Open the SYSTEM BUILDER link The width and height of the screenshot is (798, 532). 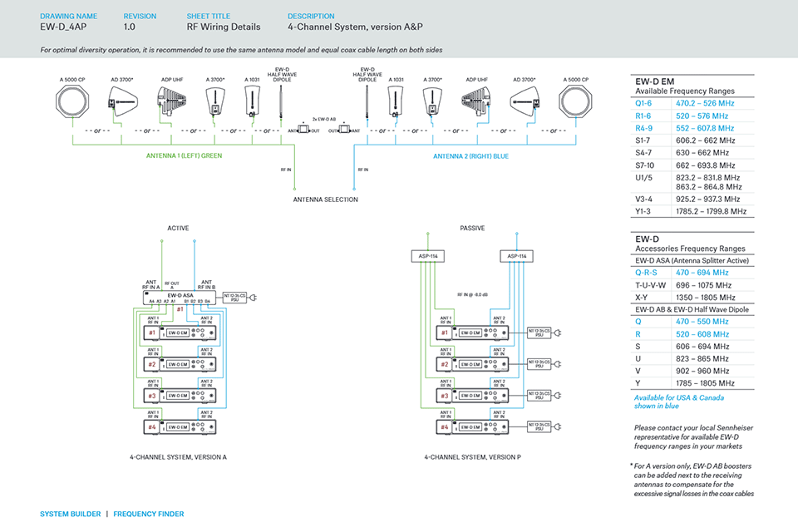(x=70, y=514)
